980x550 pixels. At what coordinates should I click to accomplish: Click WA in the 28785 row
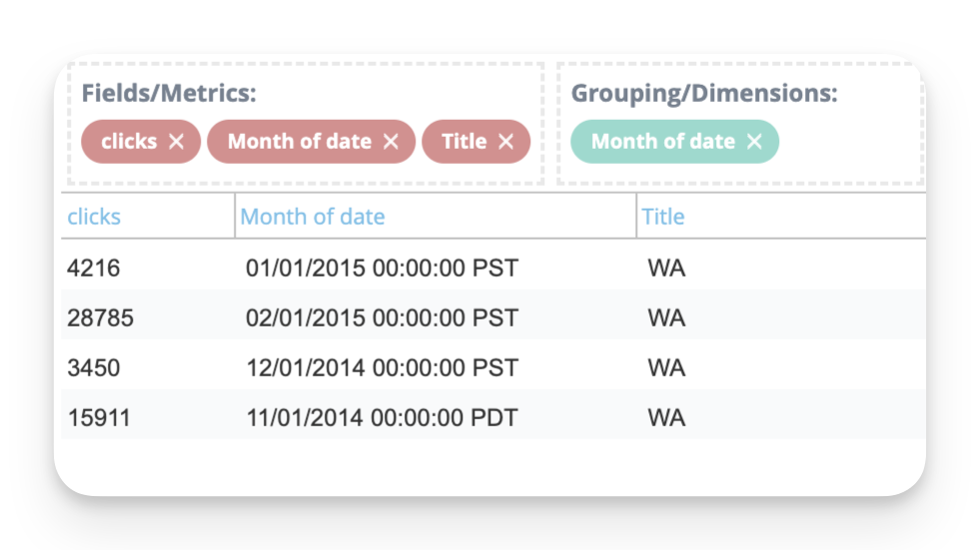click(x=666, y=317)
